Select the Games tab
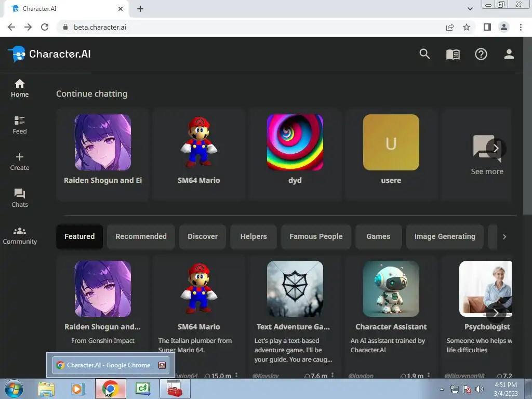The height and width of the screenshot is (399, 532). tap(378, 236)
